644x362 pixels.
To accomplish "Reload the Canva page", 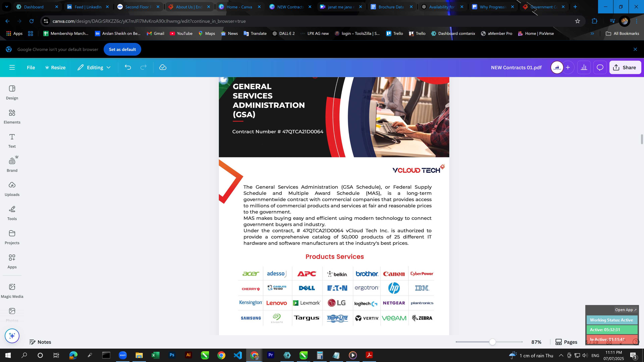I will pos(32,21).
